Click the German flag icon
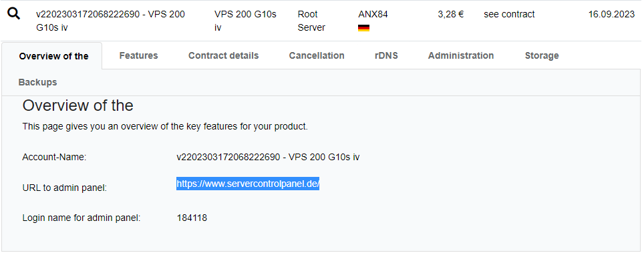644x259 pixels. 363,28
